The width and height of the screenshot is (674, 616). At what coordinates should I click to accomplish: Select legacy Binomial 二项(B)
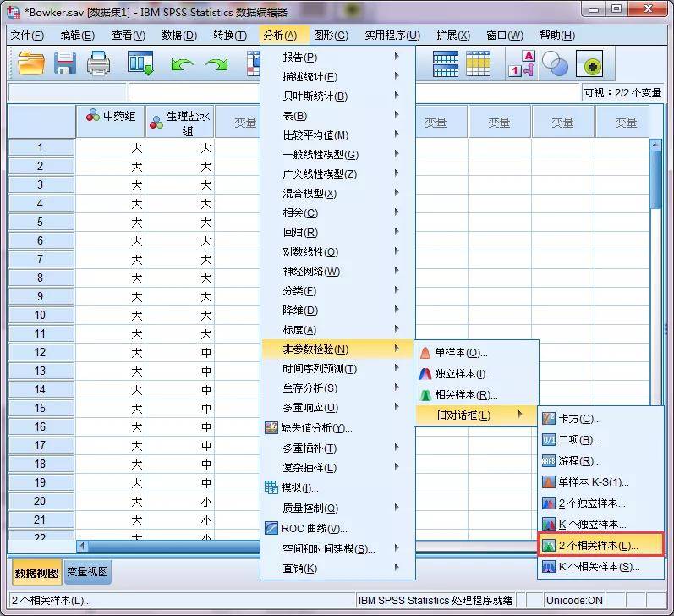click(x=600, y=440)
